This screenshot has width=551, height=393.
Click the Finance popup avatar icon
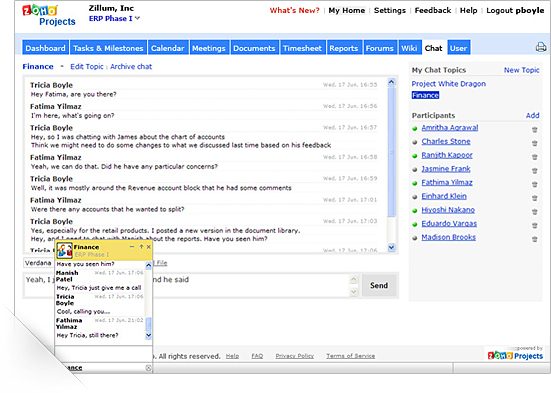(x=64, y=250)
